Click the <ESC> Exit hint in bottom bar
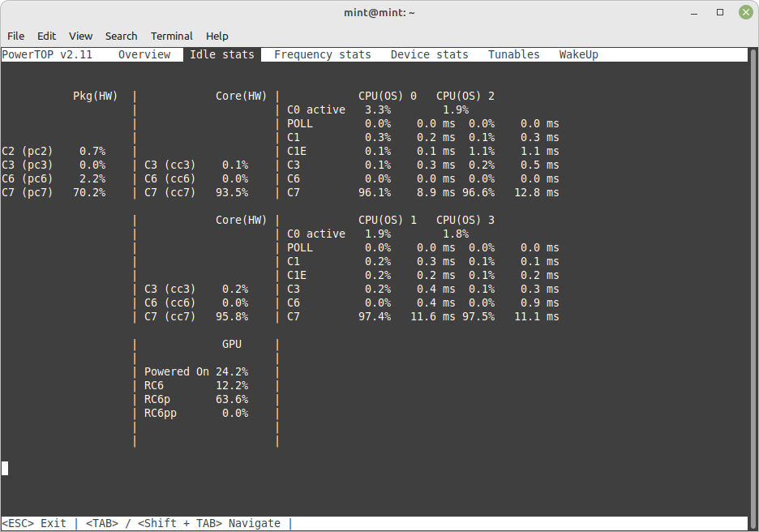The height and width of the screenshot is (532, 759). coord(34,523)
